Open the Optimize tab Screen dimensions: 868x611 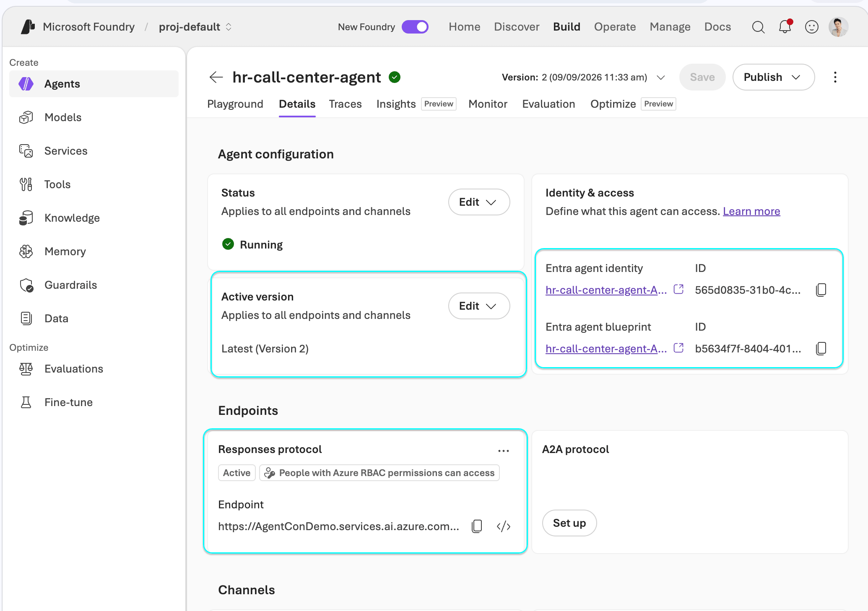(x=613, y=104)
